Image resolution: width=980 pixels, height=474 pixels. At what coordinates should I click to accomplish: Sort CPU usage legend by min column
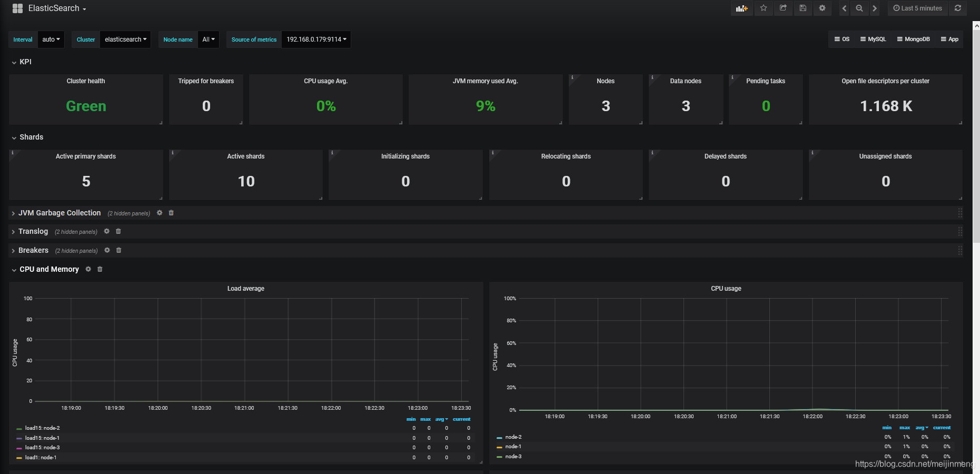[x=887, y=428]
